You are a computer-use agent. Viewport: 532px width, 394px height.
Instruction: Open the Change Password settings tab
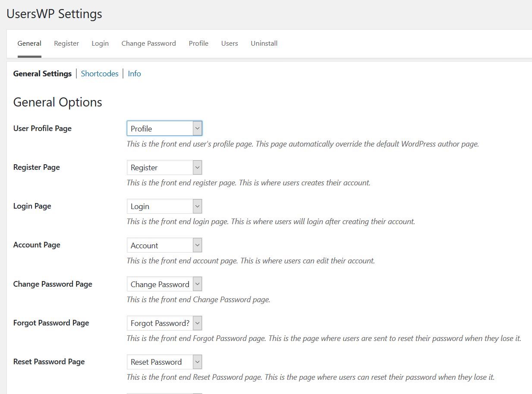tap(148, 44)
